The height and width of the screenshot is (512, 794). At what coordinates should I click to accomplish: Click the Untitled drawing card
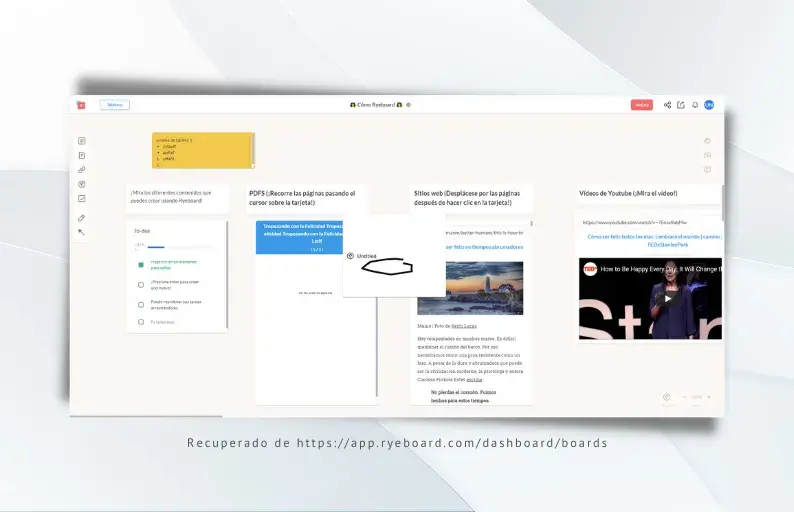[393, 267]
